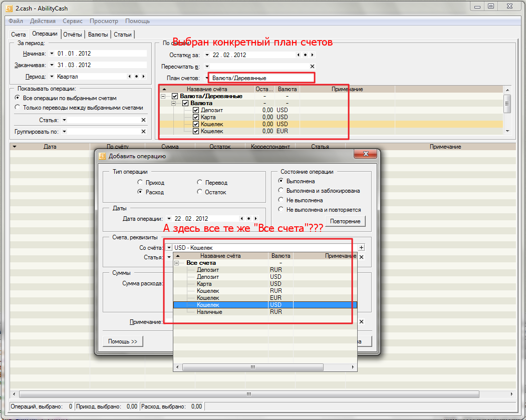This screenshot has width=526, height=420.
Task: Open the Со счёта dropdown arrow
Action: pyautogui.click(x=169, y=247)
